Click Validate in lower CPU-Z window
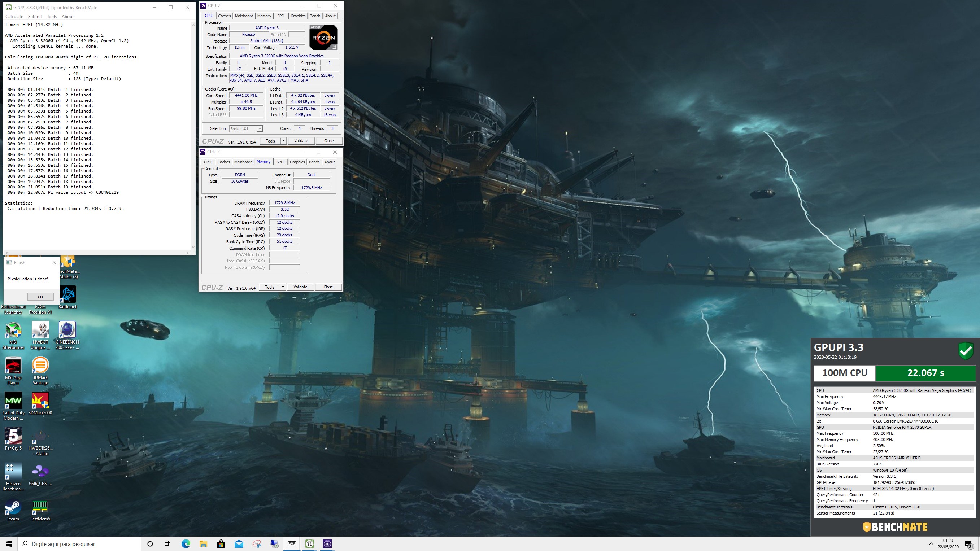The width and height of the screenshot is (980, 551). click(x=300, y=287)
